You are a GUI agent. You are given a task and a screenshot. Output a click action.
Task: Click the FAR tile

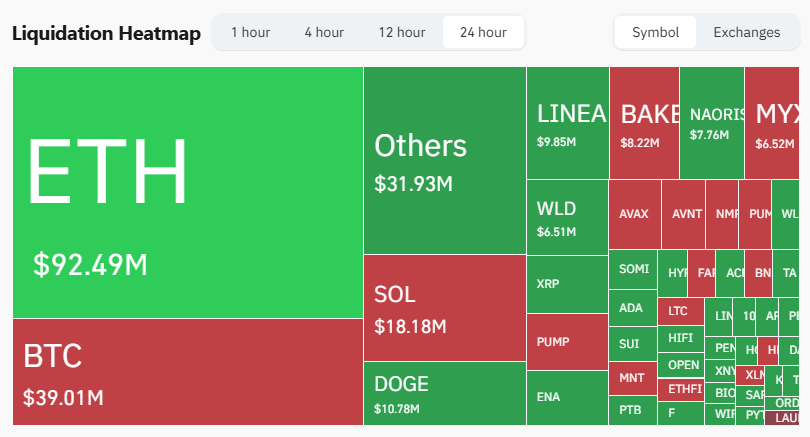click(x=702, y=273)
